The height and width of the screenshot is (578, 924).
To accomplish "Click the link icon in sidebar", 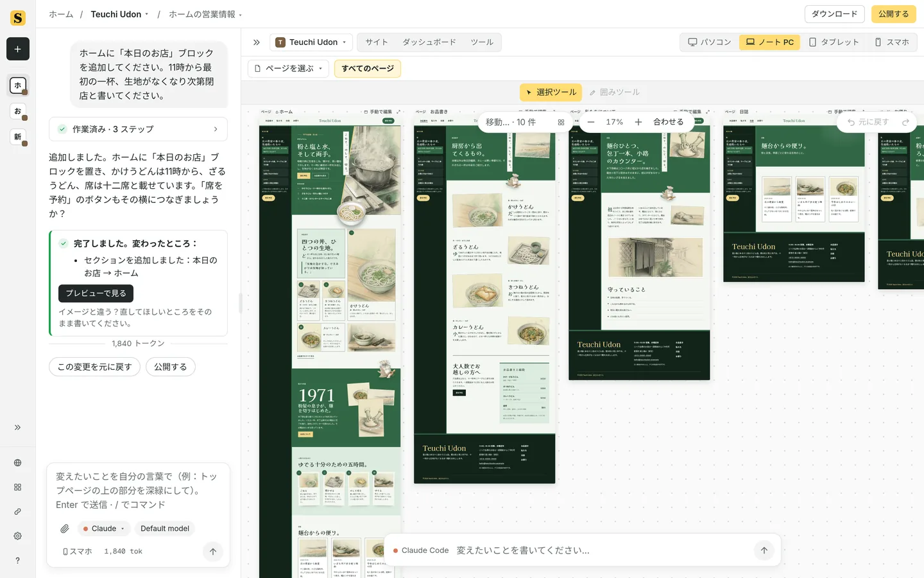I will coord(18,512).
